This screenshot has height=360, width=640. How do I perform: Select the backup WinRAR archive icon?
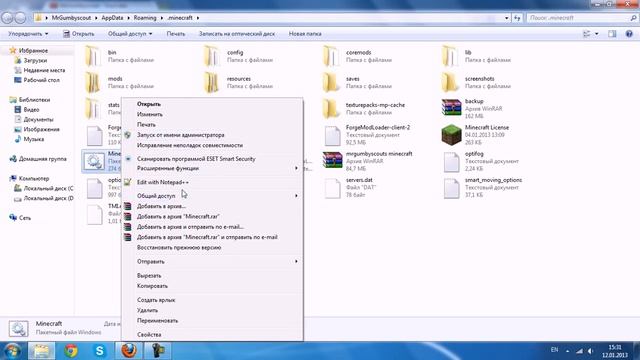pyautogui.click(x=451, y=108)
